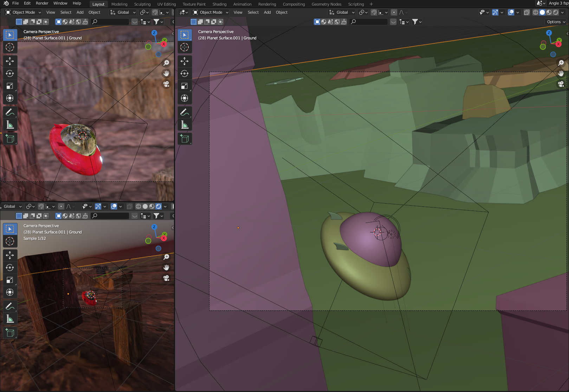Switch bottom-left viewport to rendered shading

159,206
